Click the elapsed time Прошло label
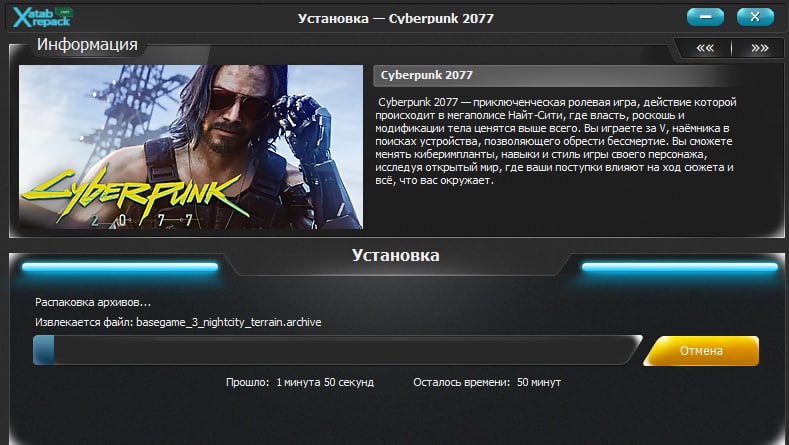This screenshot has width=789, height=445. (x=248, y=382)
